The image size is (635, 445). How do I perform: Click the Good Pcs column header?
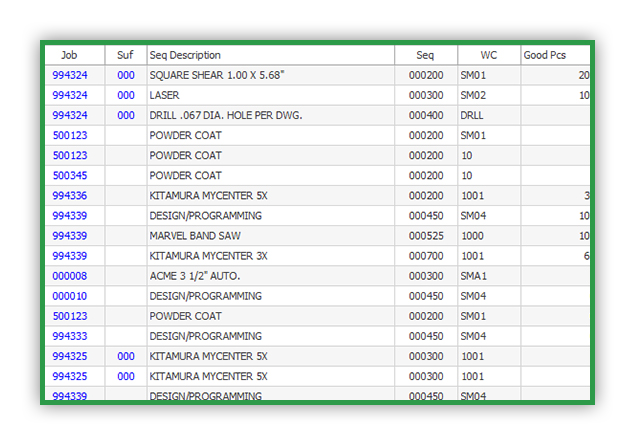pyautogui.click(x=555, y=55)
